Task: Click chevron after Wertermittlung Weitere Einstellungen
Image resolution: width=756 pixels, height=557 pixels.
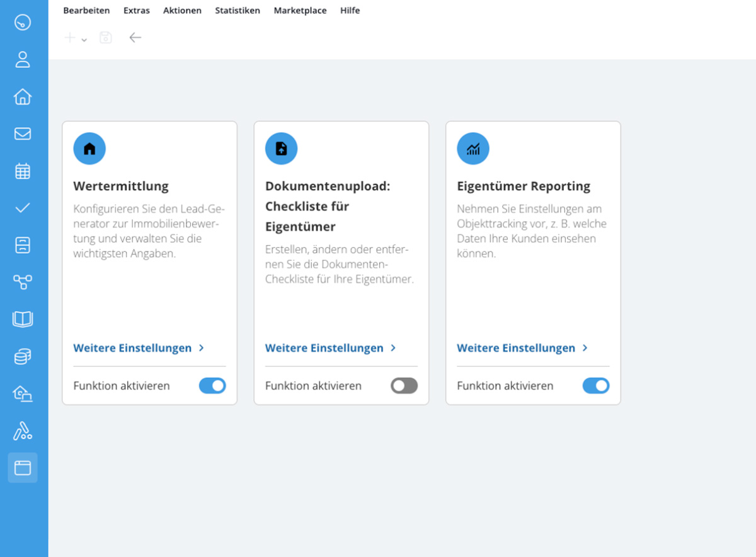Action: click(x=202, y=348)
